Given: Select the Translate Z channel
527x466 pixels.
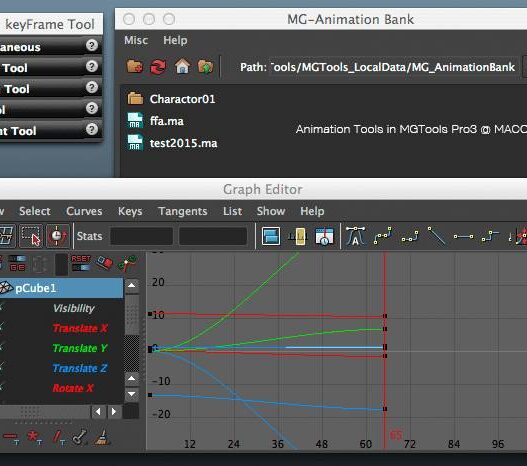Looking at the screenshot, I should point(80,368).
